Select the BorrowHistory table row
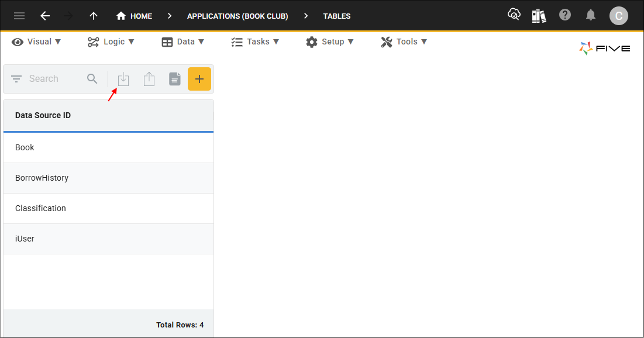The image size is (644, 338). 108,178
